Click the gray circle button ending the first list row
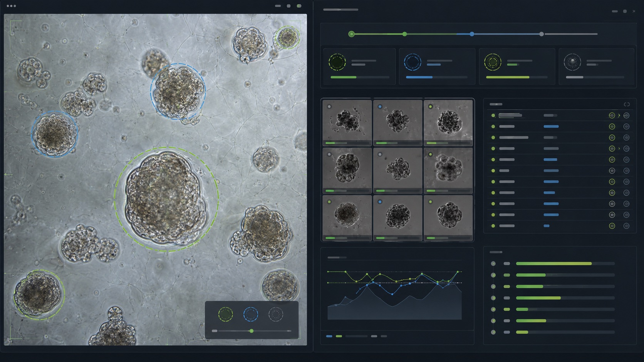The width and height of the screenshot is (644, 362). (626, 115)
